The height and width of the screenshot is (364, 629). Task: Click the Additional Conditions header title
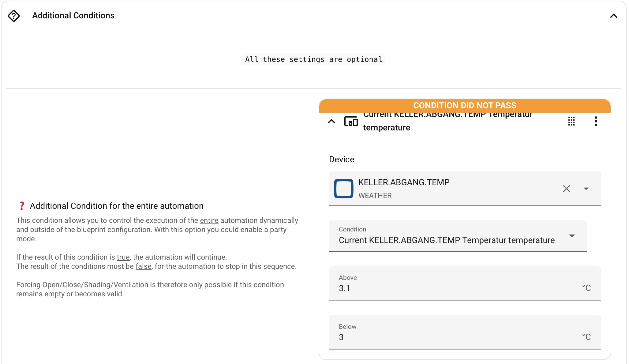coord(73,16)
